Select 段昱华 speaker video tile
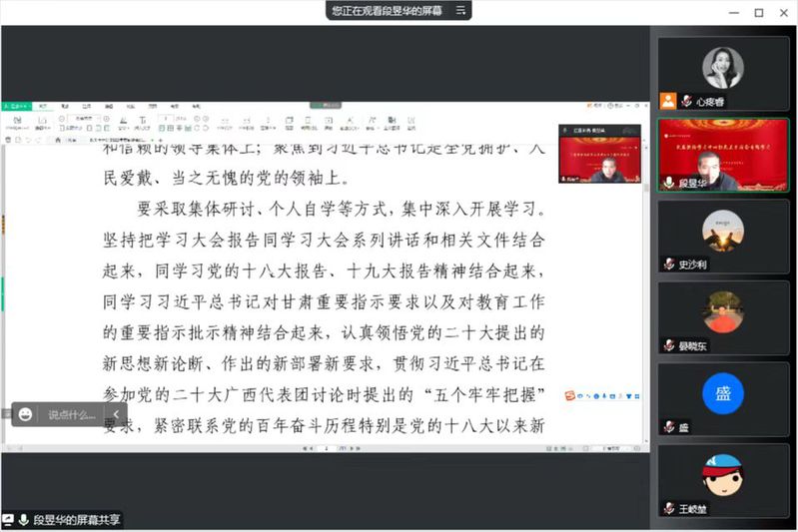The image size is (798, 532). (x=722, y=155)
